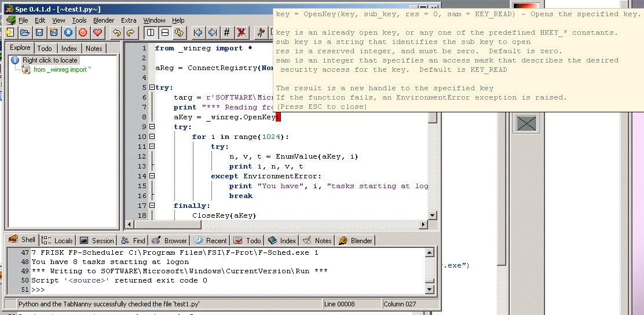Switch to the Notes sidebar tab
The width and height of the screenshot is (644, 315).
click(x=94, y=48)
